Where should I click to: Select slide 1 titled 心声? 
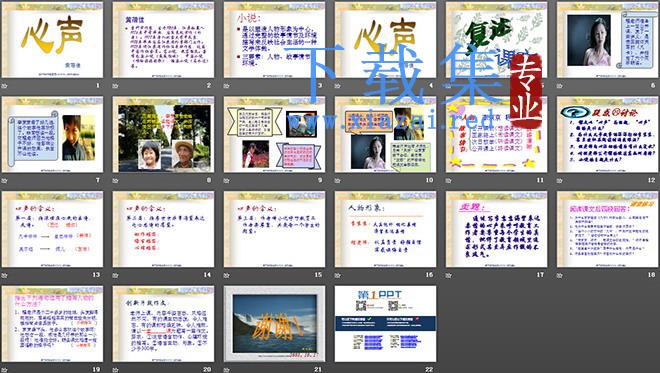tap(52, 40)
